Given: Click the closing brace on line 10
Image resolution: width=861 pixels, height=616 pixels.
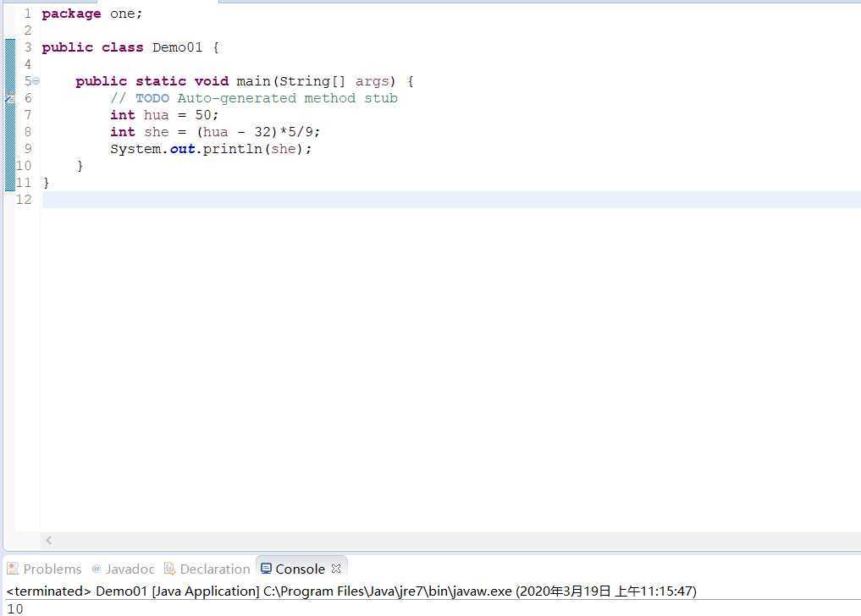Looking at the screenshot, I should click(x=80, y=166).
